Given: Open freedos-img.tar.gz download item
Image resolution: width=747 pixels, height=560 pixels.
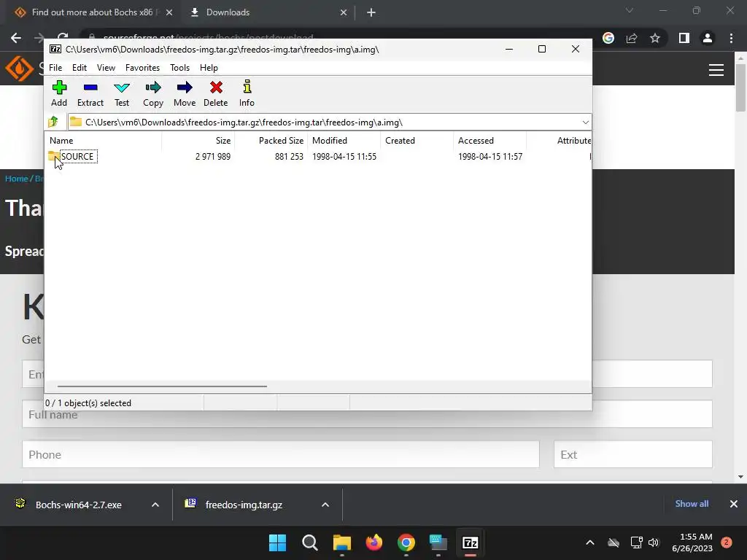Looking at the screenshot, I should coord(244,505).
